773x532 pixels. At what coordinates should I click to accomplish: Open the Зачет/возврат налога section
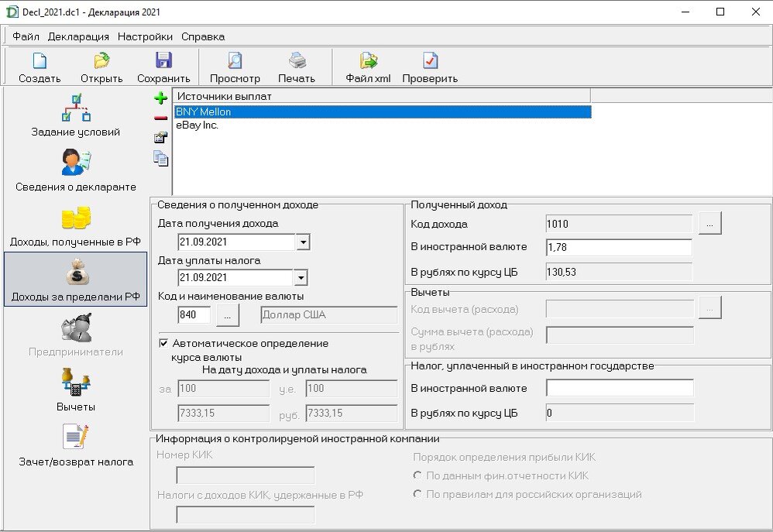click(75, 444)
